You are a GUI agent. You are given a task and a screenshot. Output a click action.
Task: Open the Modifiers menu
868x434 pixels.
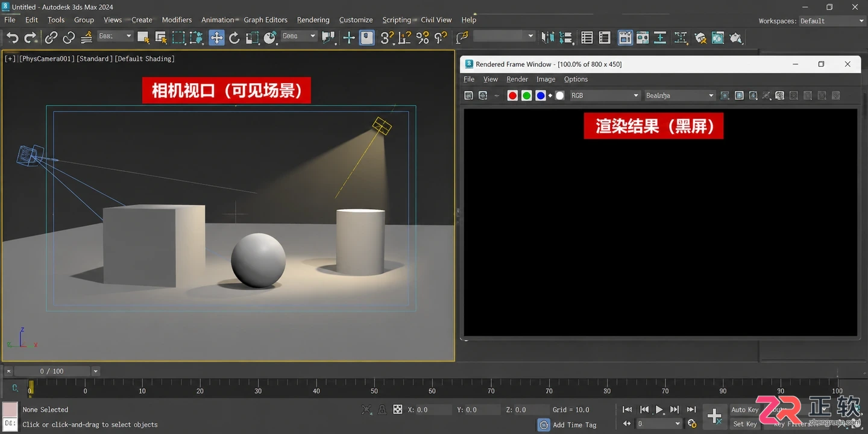coord(177,20)
